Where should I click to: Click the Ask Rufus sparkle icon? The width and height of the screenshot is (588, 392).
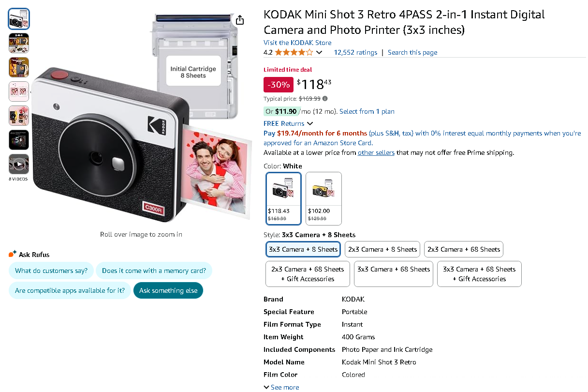(13, 254)
